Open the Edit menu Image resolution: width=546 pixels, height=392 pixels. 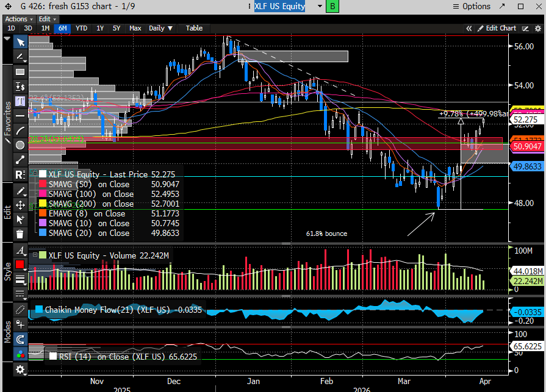coord(47,19)
